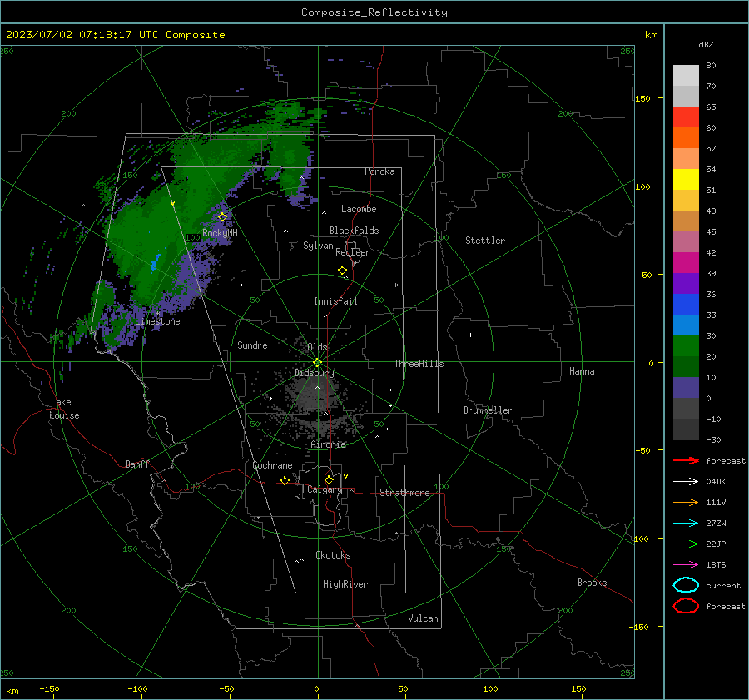Click the Lacombe label
Screen dimensions: 749x700
click(x=359, y=209)
